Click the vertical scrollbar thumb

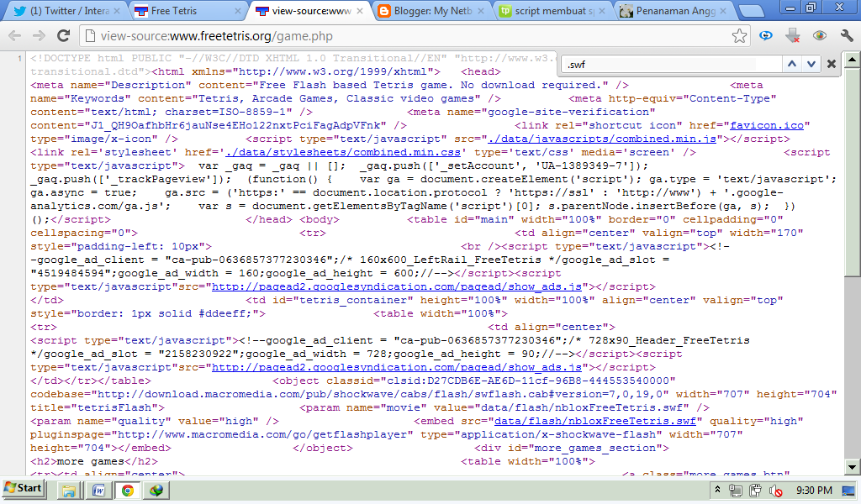coord(852,171)
